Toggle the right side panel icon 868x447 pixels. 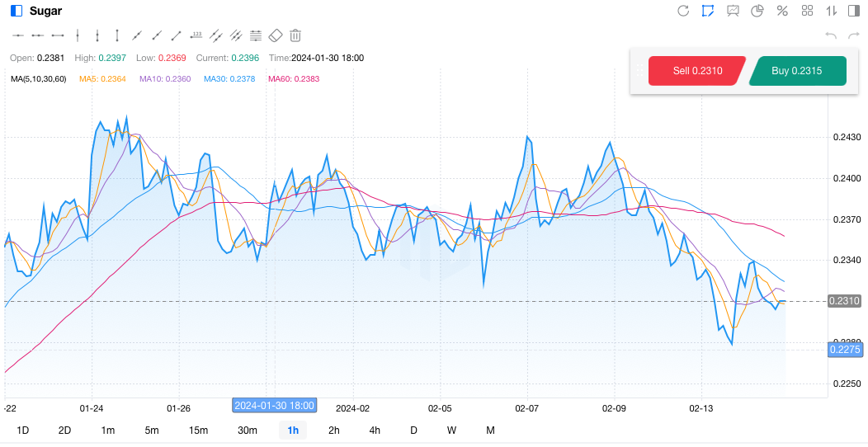tap(853, 11)
